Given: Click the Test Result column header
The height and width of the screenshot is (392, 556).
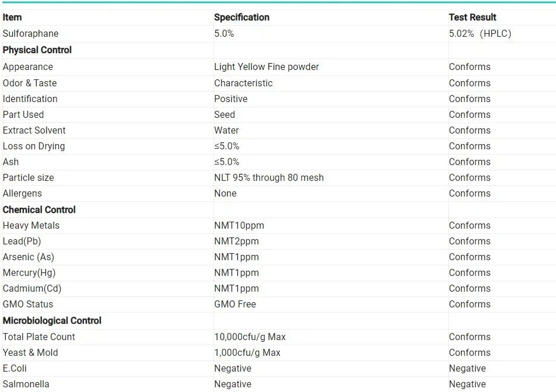Looking at the screenshot, I should pyautogui.click(x=472, y=17).
